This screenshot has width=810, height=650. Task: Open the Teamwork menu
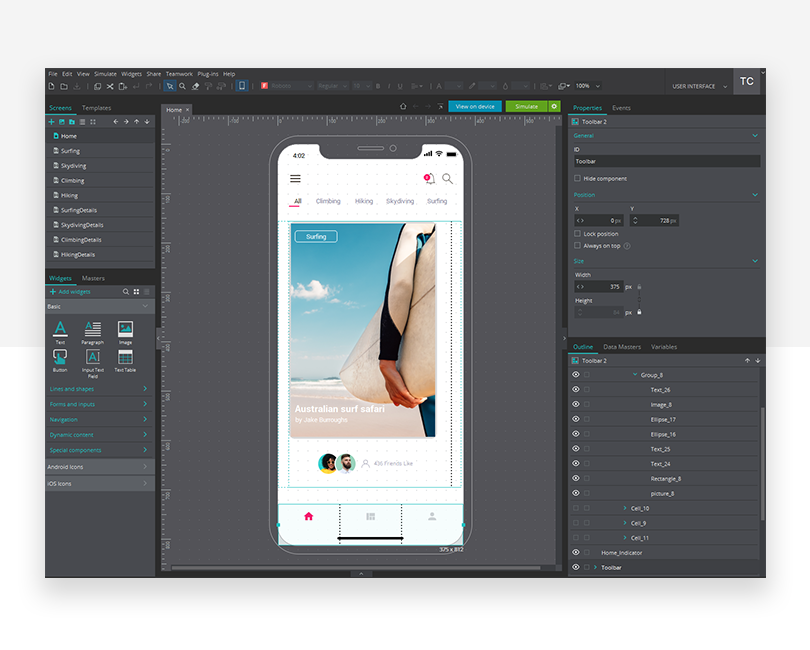[179, 74]
